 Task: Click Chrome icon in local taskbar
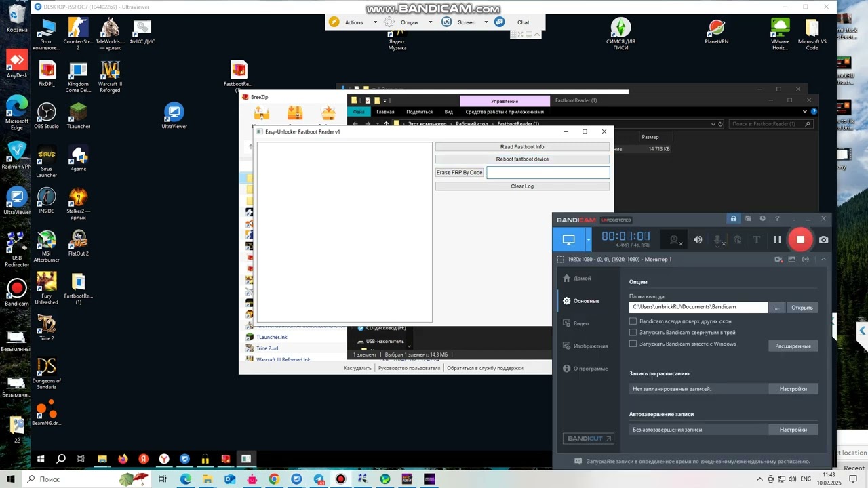tap(274, 479)
